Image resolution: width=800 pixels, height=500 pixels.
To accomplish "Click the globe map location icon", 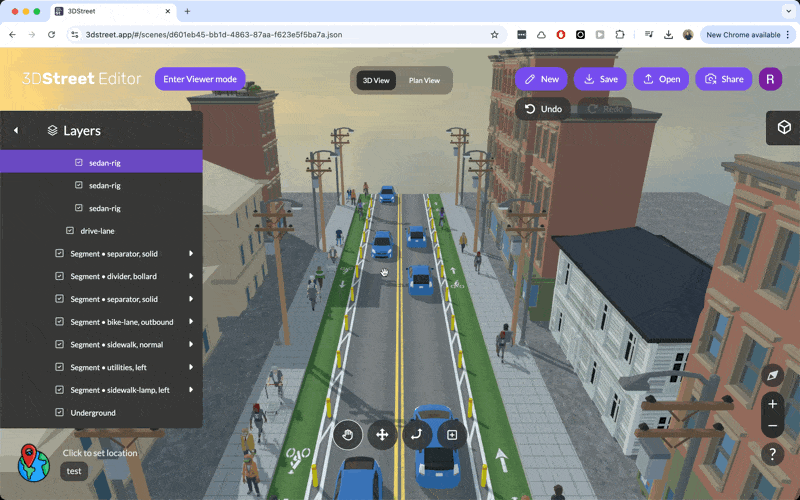I will (x=34, y=461).
